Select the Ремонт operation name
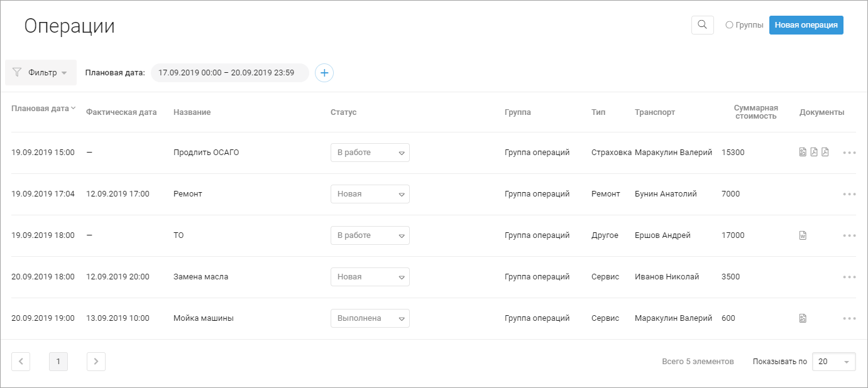 pos(188,194)
